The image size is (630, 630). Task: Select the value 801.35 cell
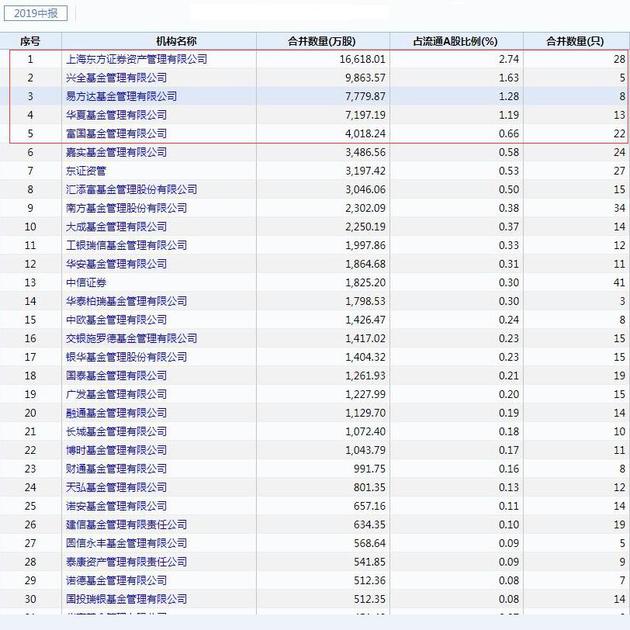tap(370, 487)
